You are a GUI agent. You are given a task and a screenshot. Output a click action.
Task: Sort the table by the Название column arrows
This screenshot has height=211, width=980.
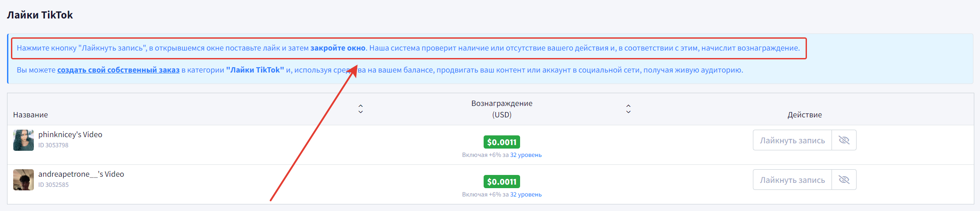click(x=361, y=109)
